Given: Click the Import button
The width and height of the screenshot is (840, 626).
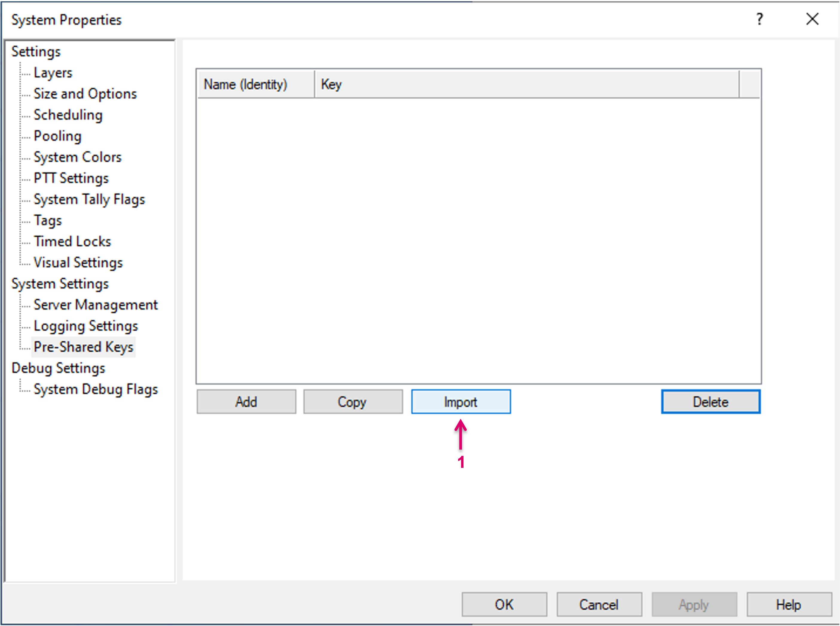Looking at the screenshot, I should pyautogui.click(x=461, y=402).
